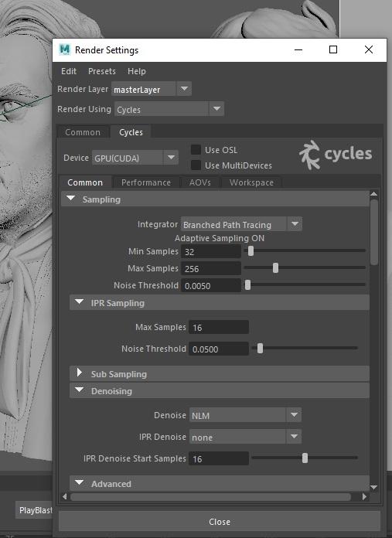Toggle the Use MultiDevices checkbox

[196, 165]
